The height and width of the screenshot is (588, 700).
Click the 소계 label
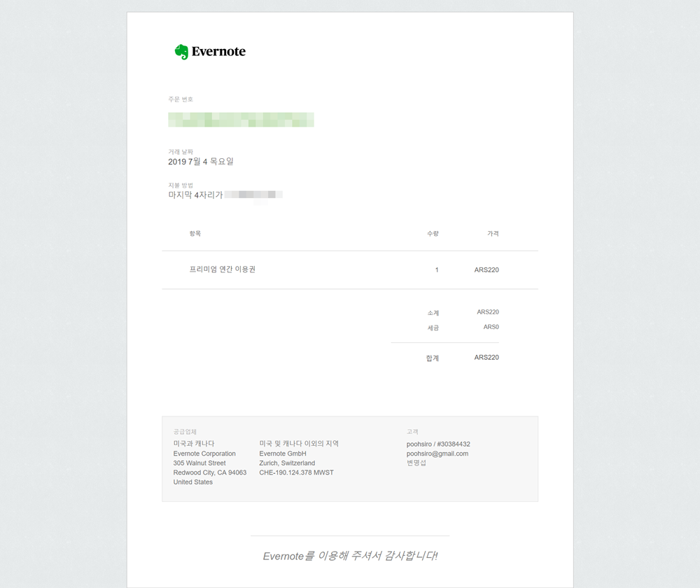(x=433, y=313)
